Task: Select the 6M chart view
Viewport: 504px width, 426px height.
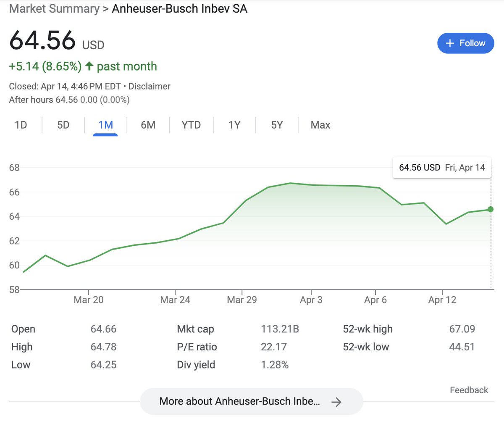Action: click(148, 125)
